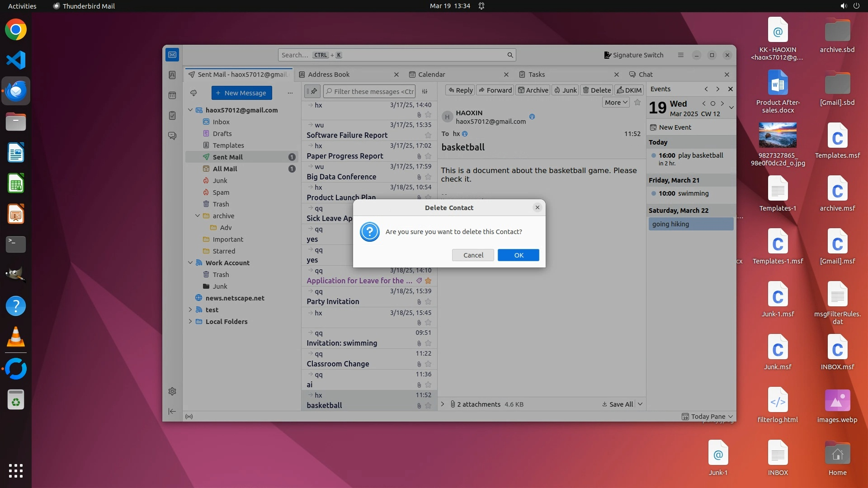Click the search magnifier icon

click(510, 55)
